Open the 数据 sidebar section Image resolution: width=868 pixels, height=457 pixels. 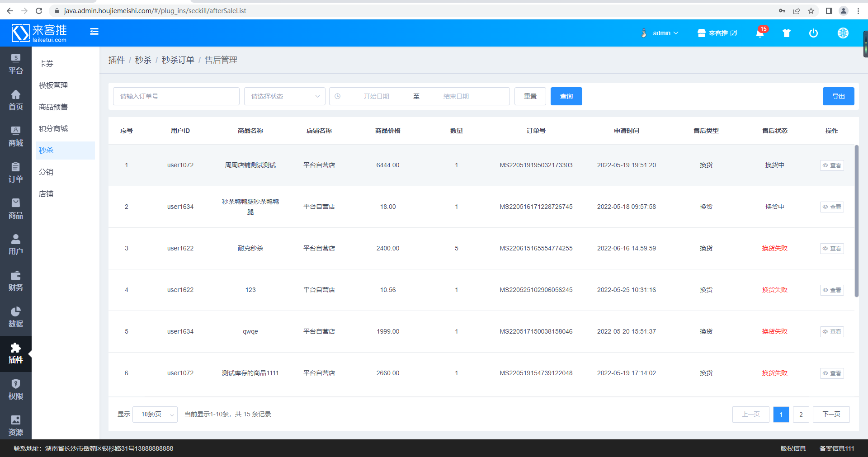[x=16, y=317]
